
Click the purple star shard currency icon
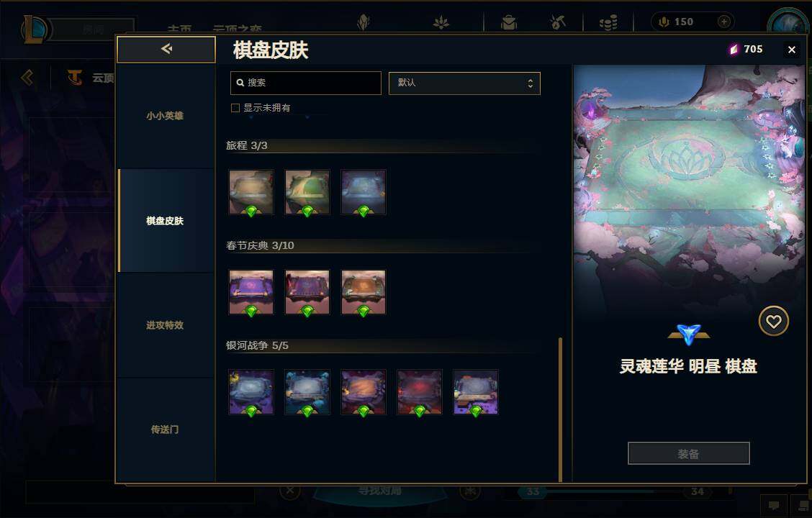pyautogui.click(x=734, y=49)
